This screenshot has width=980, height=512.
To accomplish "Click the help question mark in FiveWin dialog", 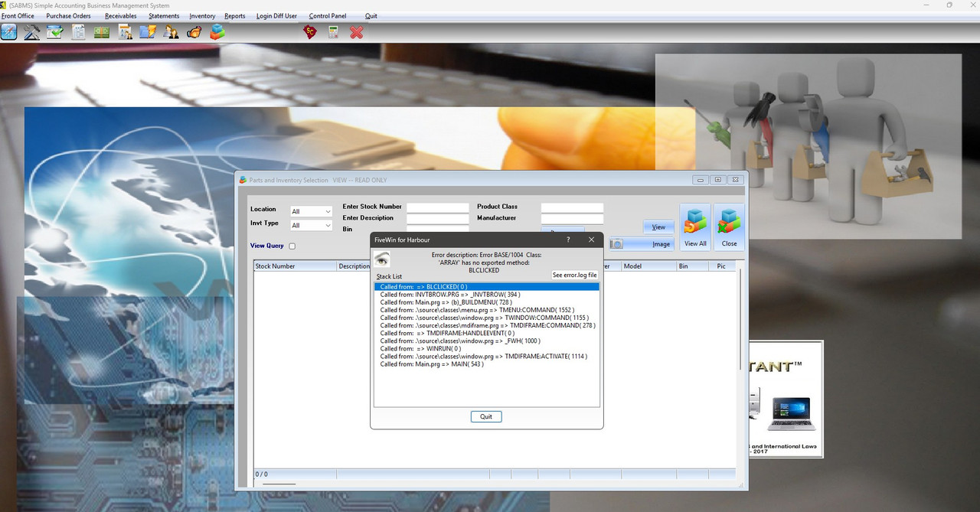I will 567,240.
